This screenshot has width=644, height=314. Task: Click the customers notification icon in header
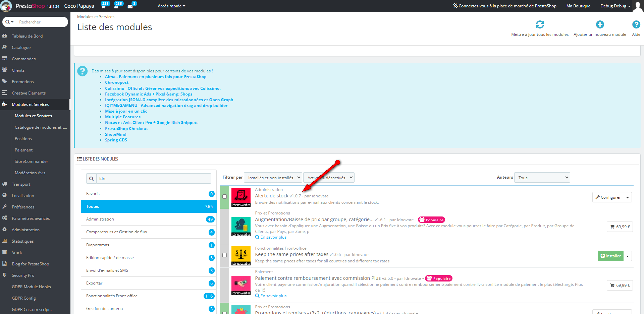[116, 6]
